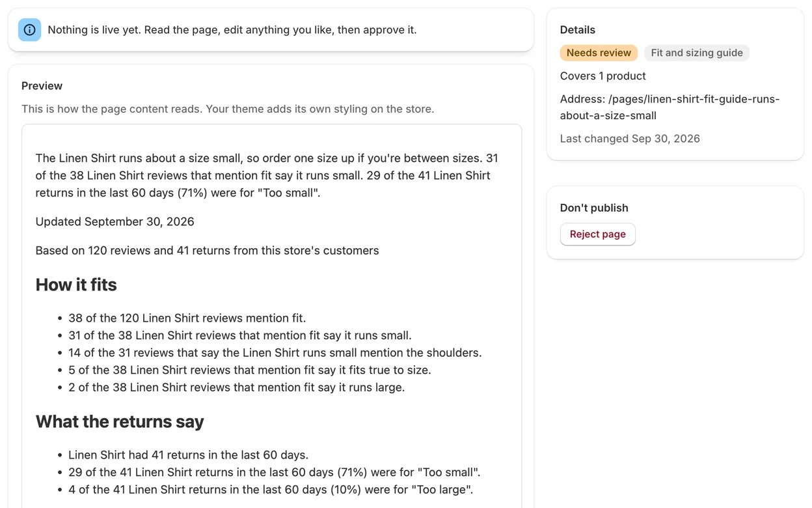Image resolution: width=812 pixels, height=508 pixels.
Task: Click "Based on 120 reviews and 41 returns" line
Action: [207, 251]
